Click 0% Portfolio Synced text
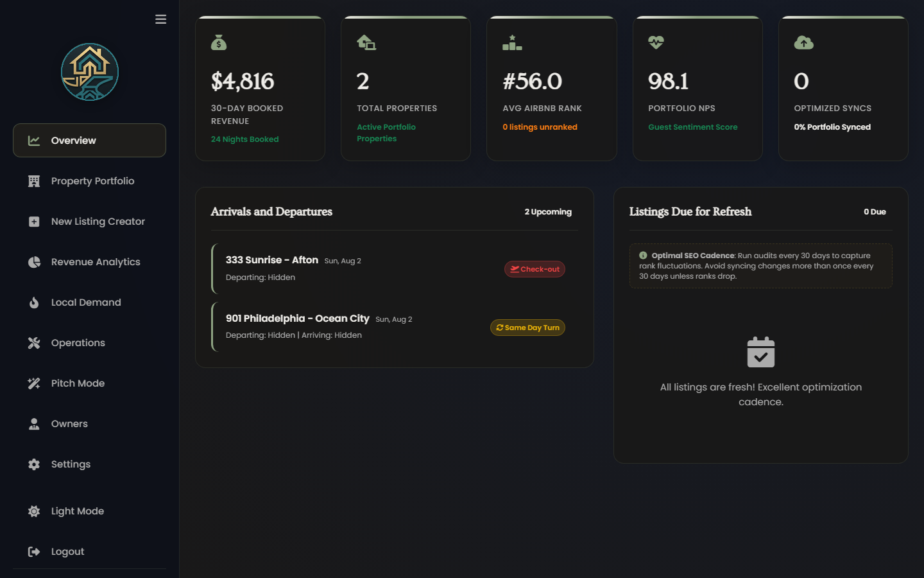Screen dimensions: 924x578 pos(832,127)
